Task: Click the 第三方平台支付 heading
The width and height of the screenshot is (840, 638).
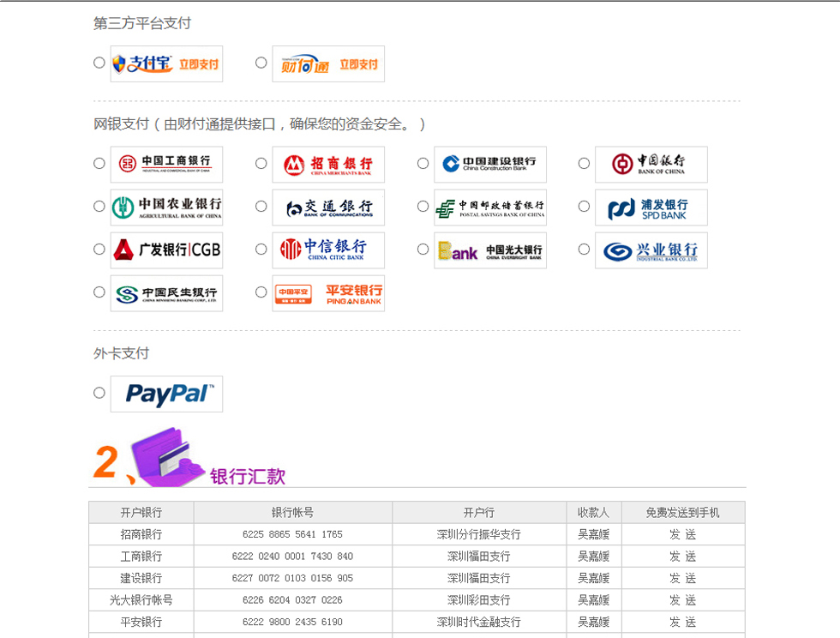Action: (142, 23)
